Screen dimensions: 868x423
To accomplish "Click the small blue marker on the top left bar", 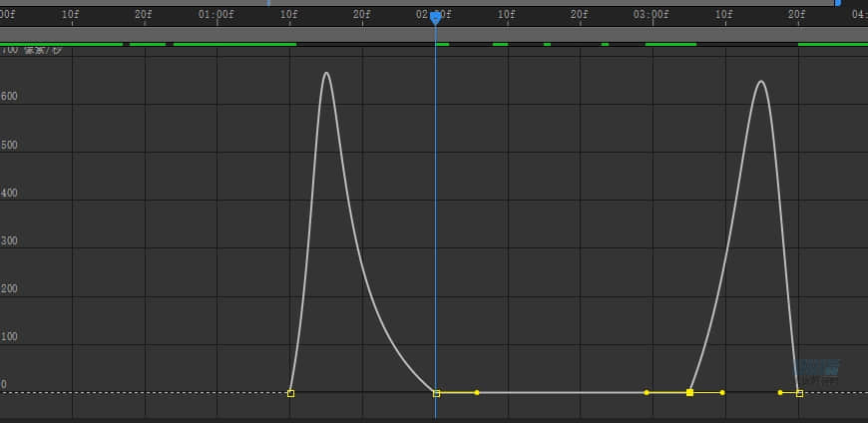I will pyautogui.click(x=267, y=3).
